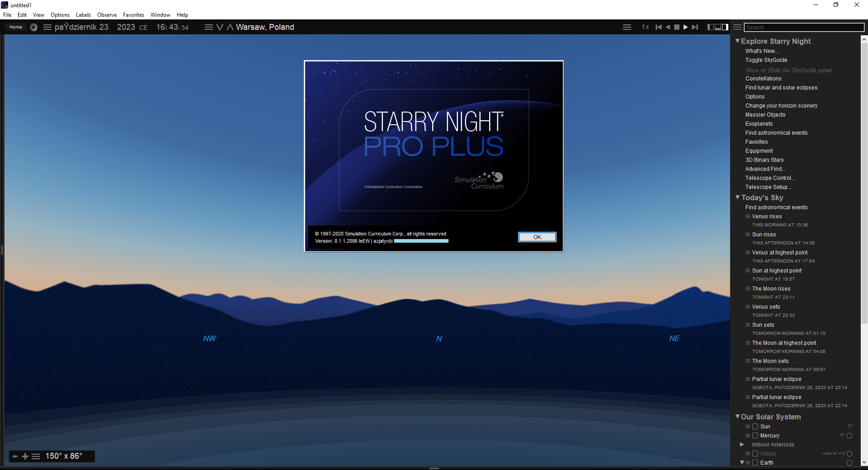Open the File menu
The image size is (868, 470).
(7, 15)
